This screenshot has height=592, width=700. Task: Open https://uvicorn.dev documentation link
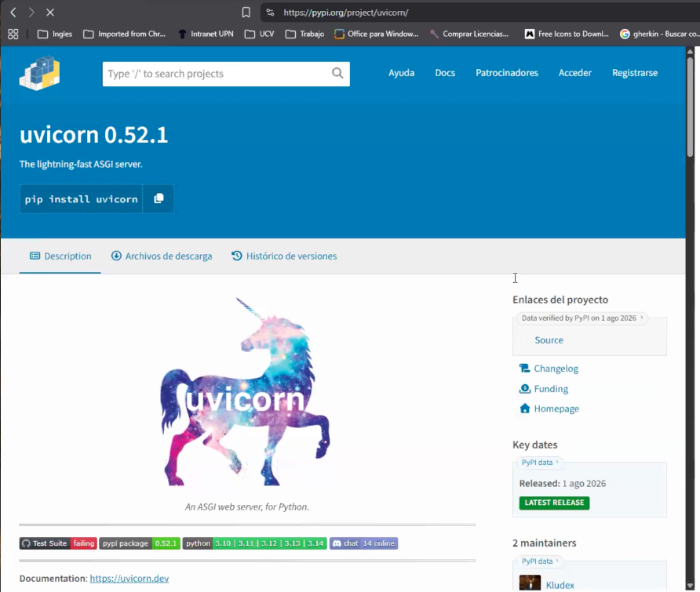pyautogui.click(x=129, y=579)
